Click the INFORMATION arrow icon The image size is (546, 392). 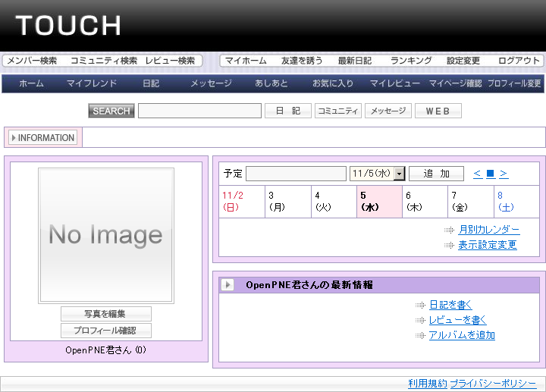(14, 138)
